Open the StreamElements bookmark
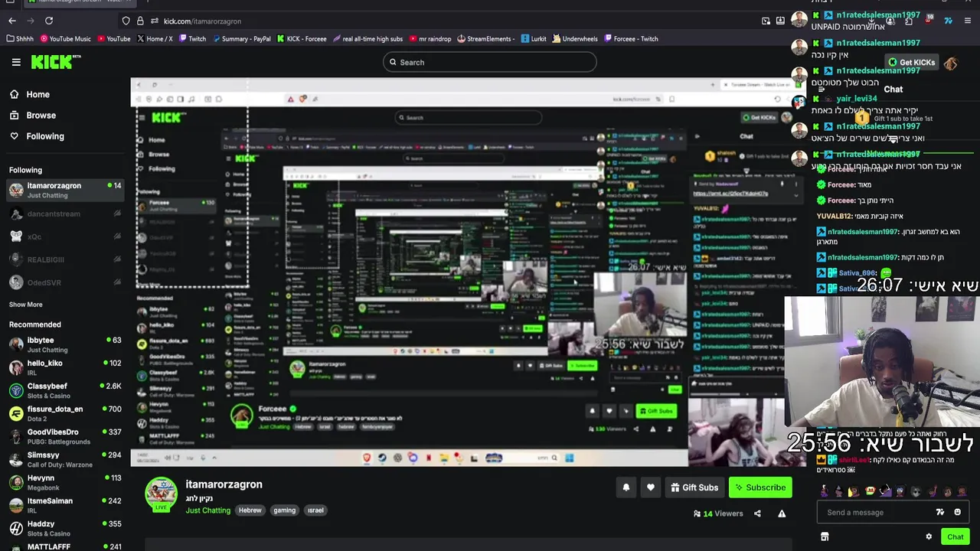The width and height of the screenshot is (980, 551). coord(485,39)
